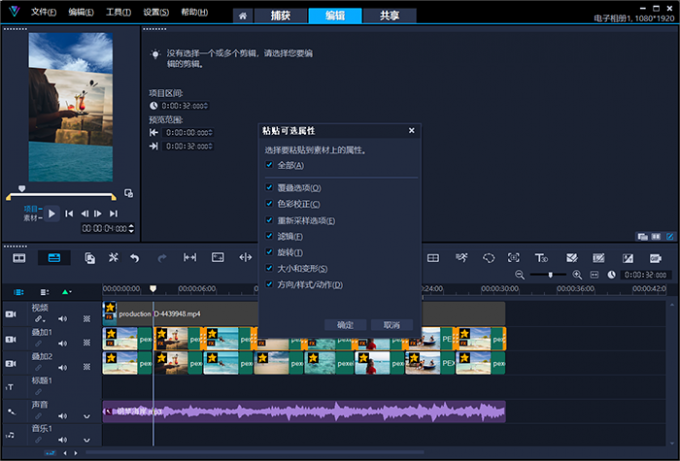Click the split-arrows toolbar icon
Viewport: 680px width, 461px height.
pyautogui.click(x=245, y=258)
